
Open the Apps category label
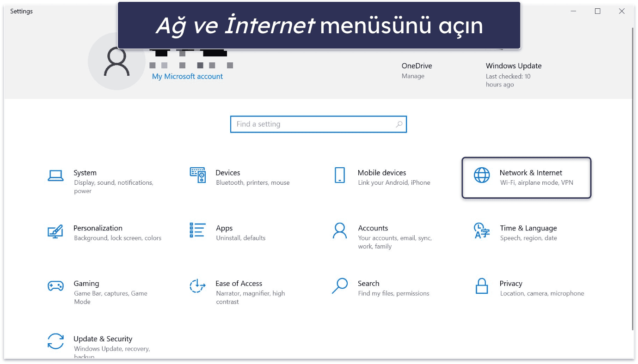tap(224, 228)
